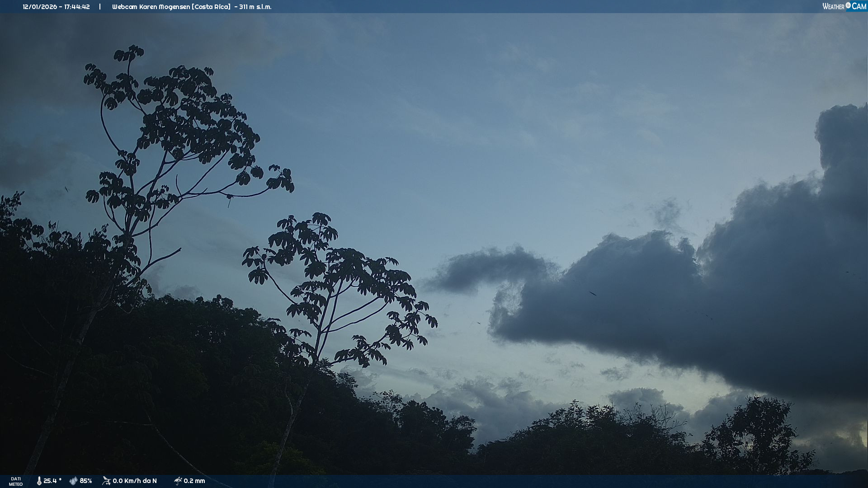
Task: Click the wind anemometer icon
Action: [106, 481]
